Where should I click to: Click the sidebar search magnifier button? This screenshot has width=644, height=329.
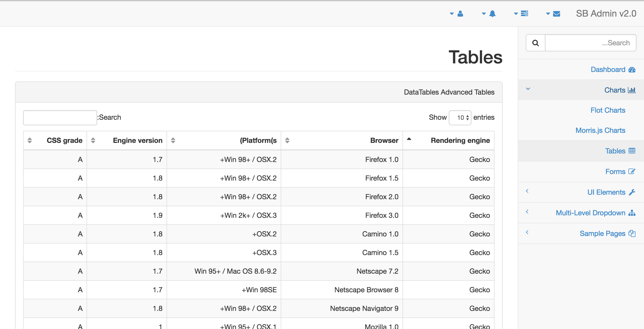click(x=536, y=43)
